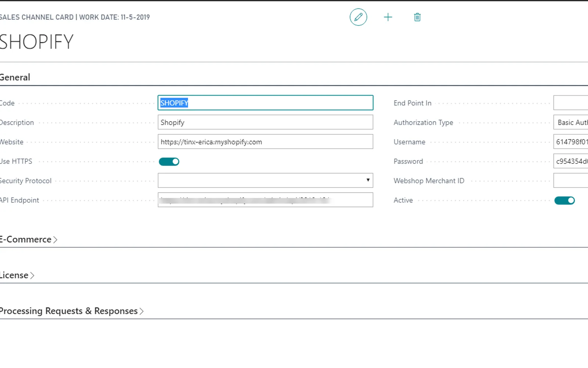This screenshot has height=368, width=588.
Task: Click the Description label
Action: coord(17,123)
